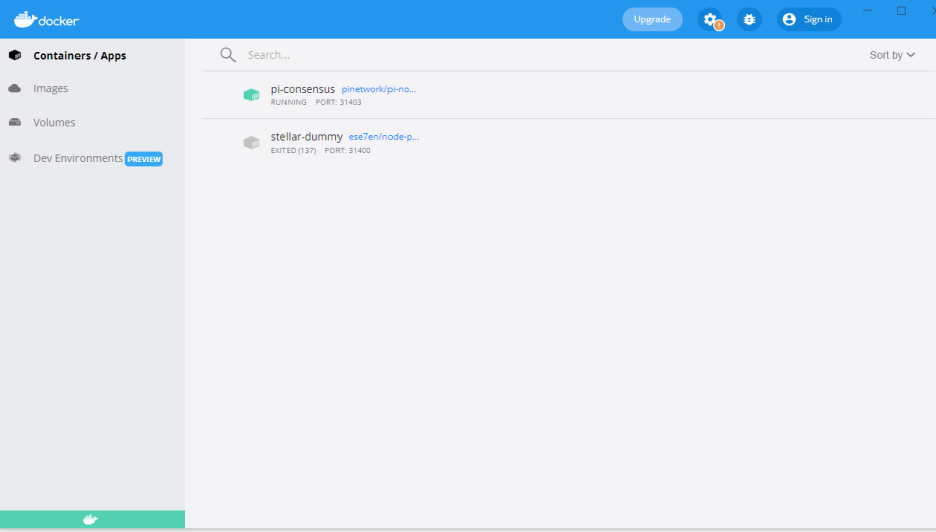The width and height of the screenshot is (936, 532).
Task: Select the pi-consensus container name
Action: [x=303, y=89]
